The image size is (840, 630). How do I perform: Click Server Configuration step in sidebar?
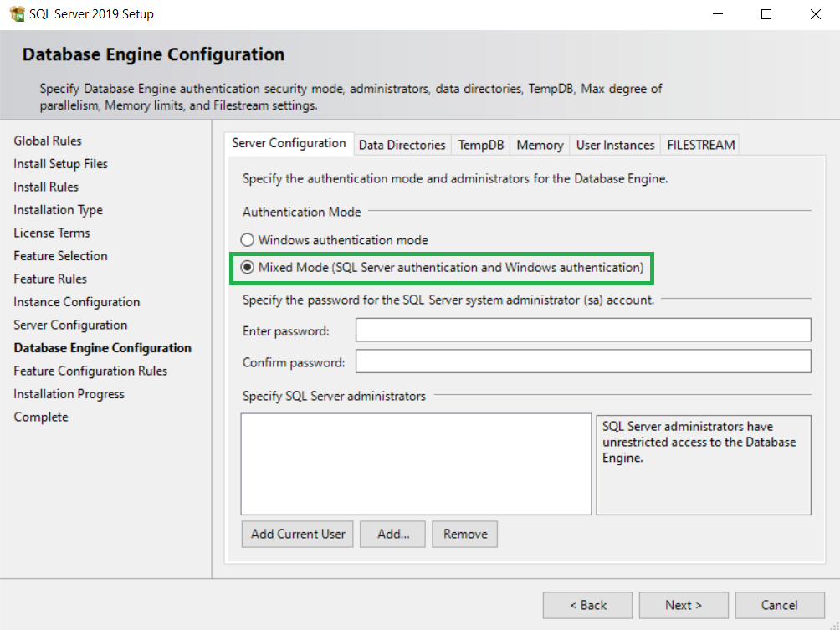click(x=71, y=325)
